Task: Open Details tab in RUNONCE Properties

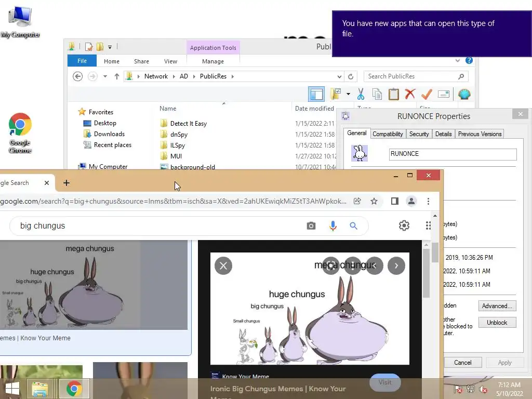Action: click(x=444, y=134)
